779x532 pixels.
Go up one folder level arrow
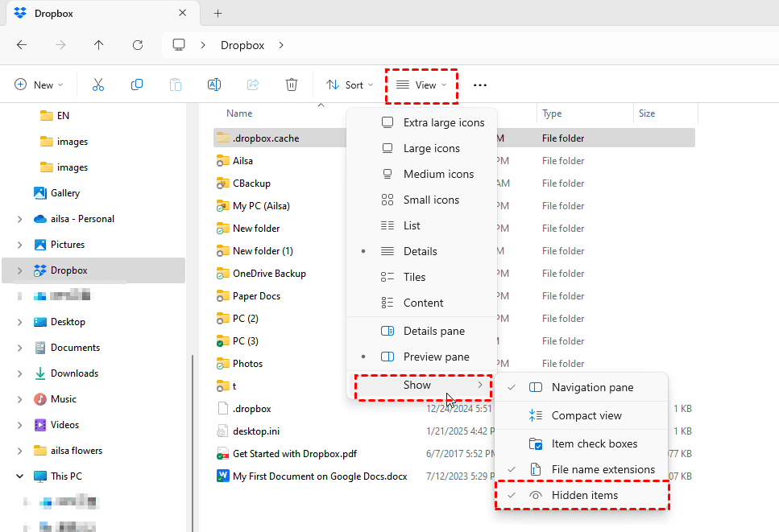[x=99, y=45]
